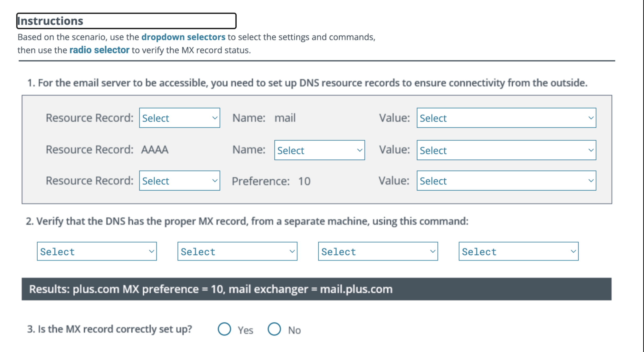Open first Resource Record dropdown for mail
Viewport: 644px width, 352px height.
pyautogui.click(x=179, y=118)
